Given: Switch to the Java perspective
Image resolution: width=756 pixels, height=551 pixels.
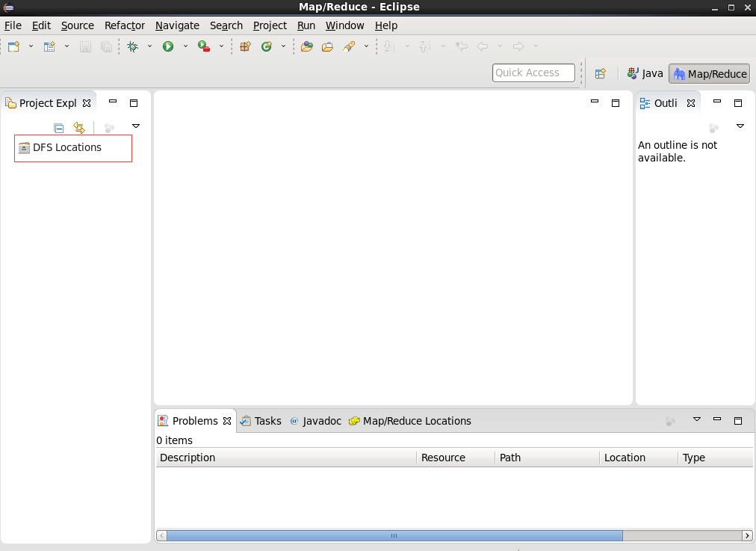Looking at the screenshot, I should click(x=644, y=73).
